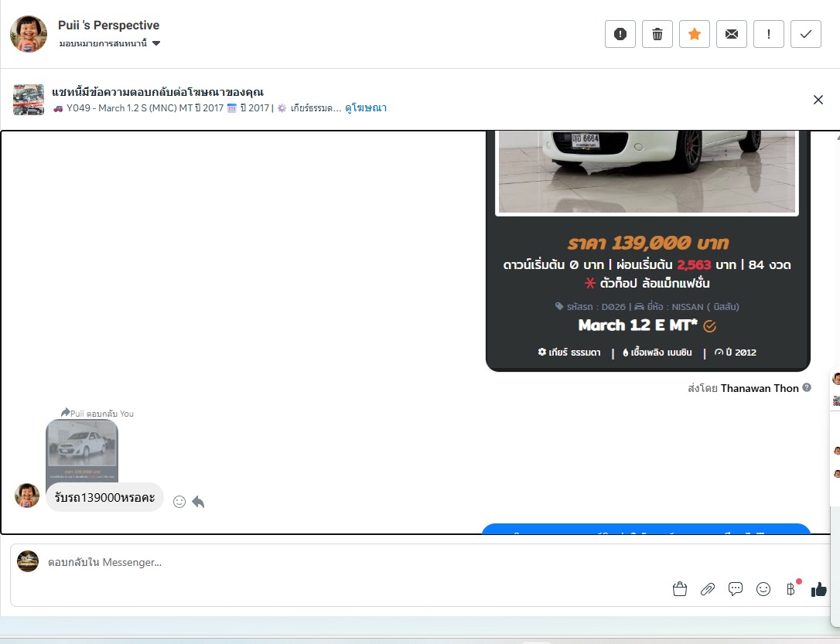840x644 pixels.
Task: Select March 1.2 E MT model text
Action: point(637,325)
